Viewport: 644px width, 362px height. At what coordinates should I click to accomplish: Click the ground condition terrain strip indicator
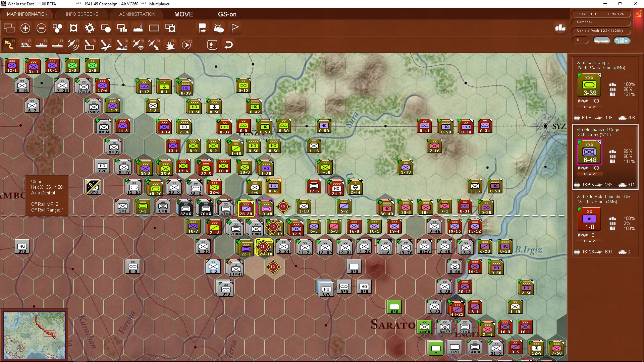[602, 41]
